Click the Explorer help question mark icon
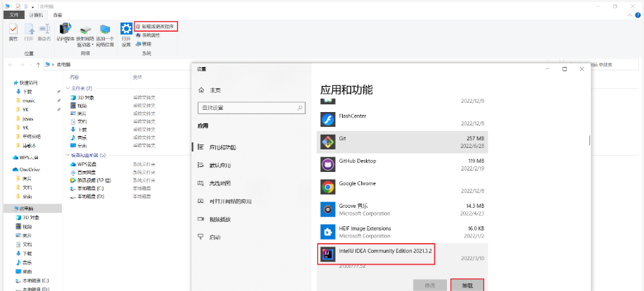Viewport: 644px width, 291px height. click(x=638, y=15)
